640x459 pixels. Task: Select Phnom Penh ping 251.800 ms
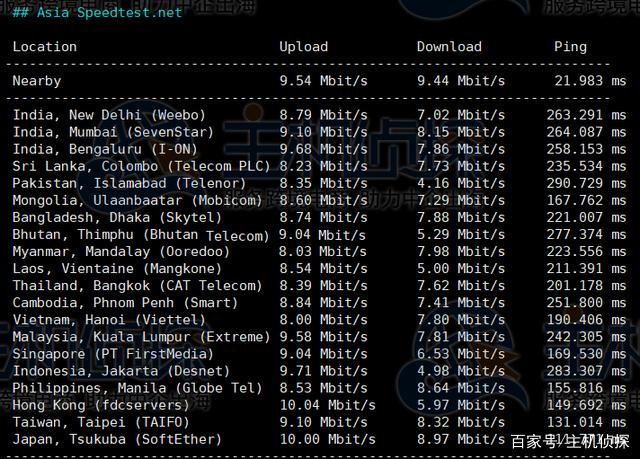tap(586, 303)
